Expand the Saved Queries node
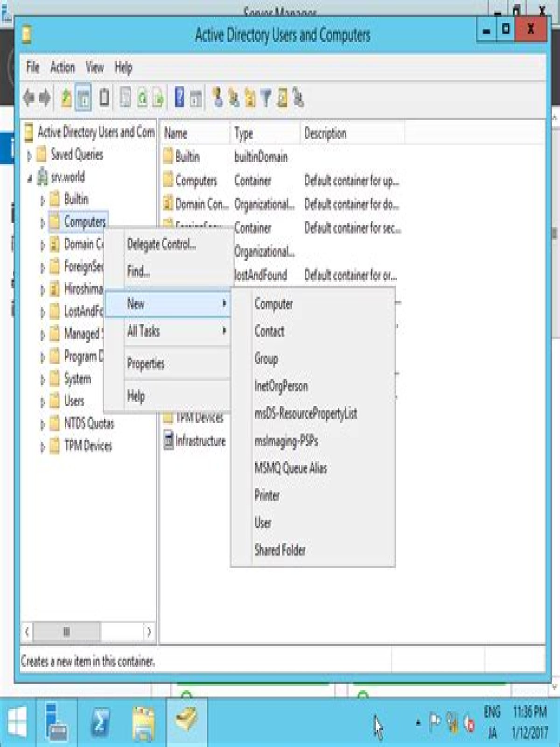This screenshot has height=747, width=560. click(x=29, y=155)
